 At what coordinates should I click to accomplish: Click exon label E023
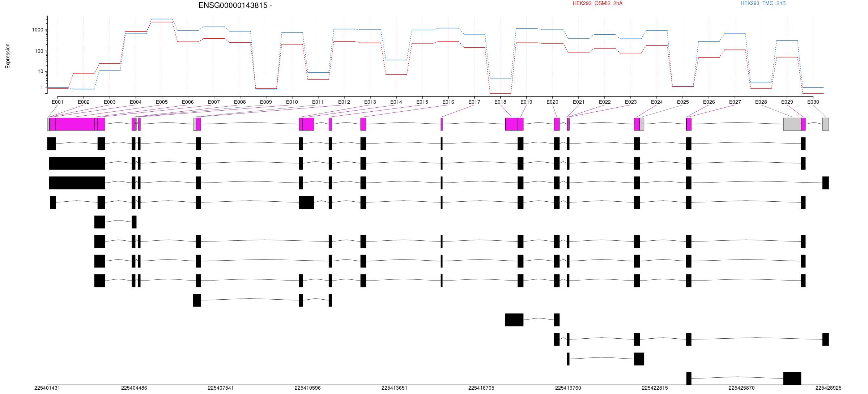(x=631, y=102)
